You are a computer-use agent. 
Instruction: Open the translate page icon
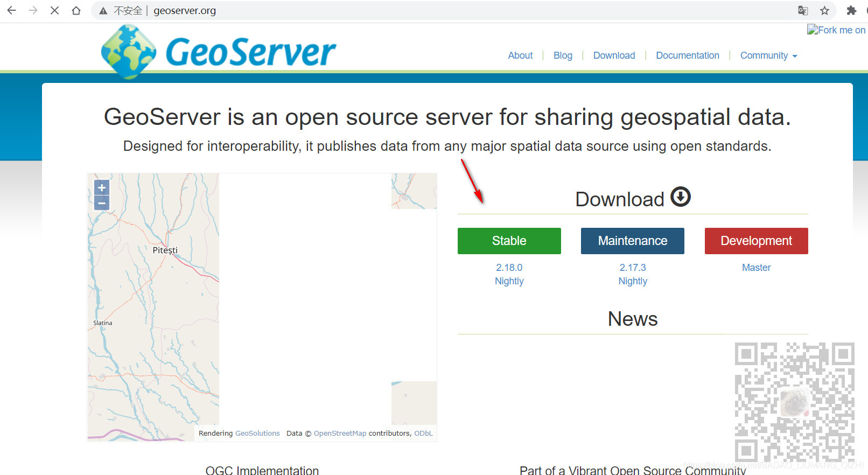tap(803, 10)
